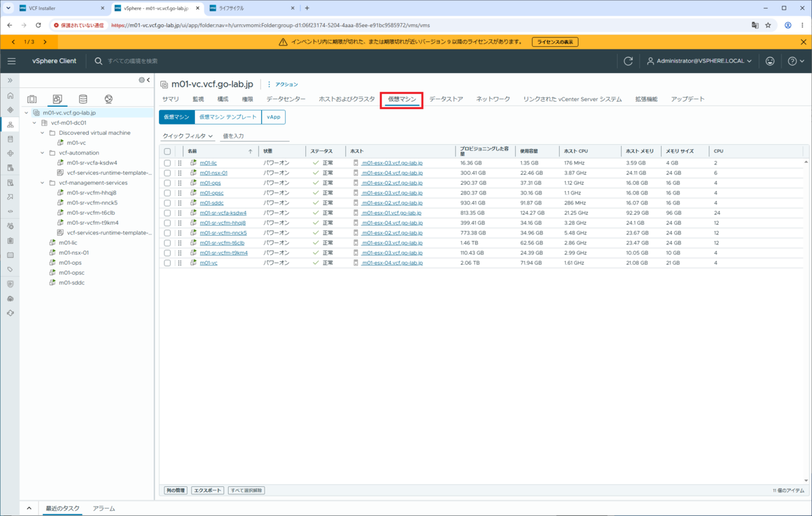Switch to the データストア tab
Screen dimensions: 812x516
pyautogui.click(x=446, y=99)
